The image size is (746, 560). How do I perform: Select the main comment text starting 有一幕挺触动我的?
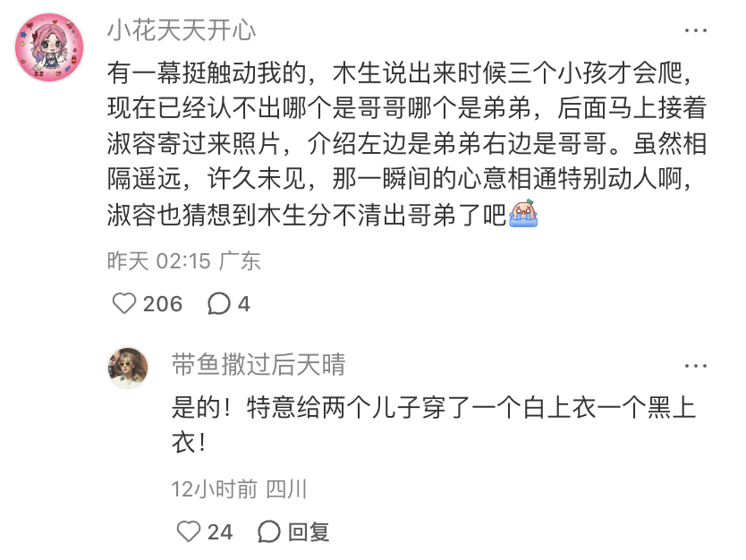point(407,144)
